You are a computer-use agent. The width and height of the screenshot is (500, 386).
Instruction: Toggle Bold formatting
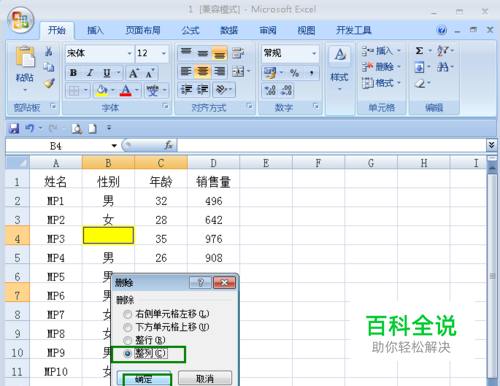click(74, 73)
